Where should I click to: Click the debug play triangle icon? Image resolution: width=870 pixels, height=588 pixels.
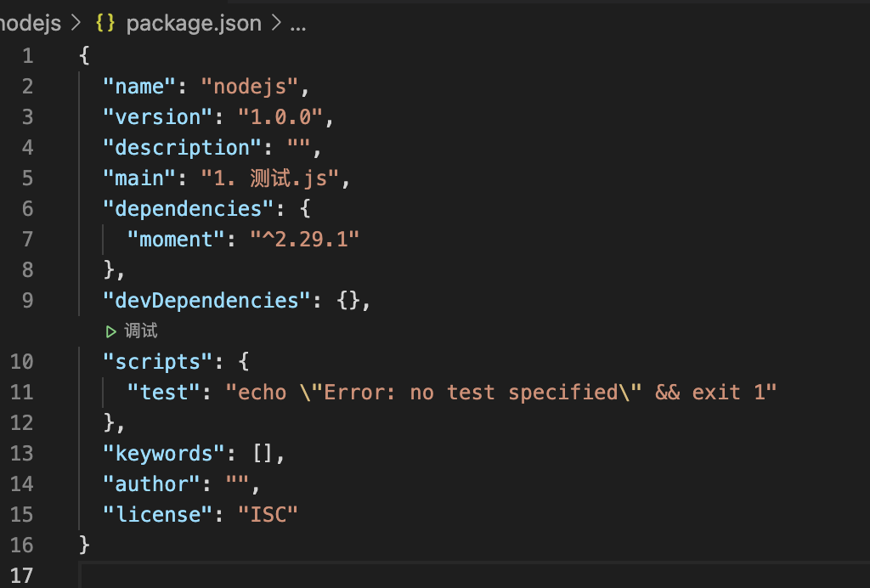[x=110, y=331]
